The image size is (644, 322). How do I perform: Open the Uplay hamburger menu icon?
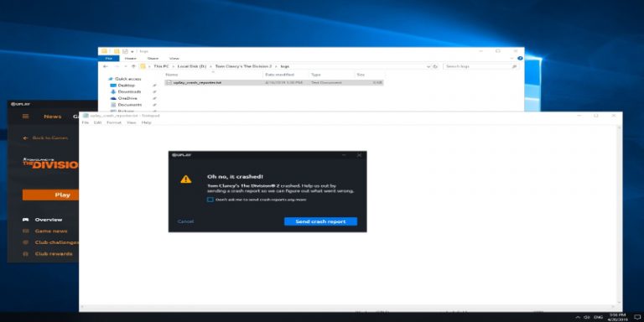coord(25,117)
